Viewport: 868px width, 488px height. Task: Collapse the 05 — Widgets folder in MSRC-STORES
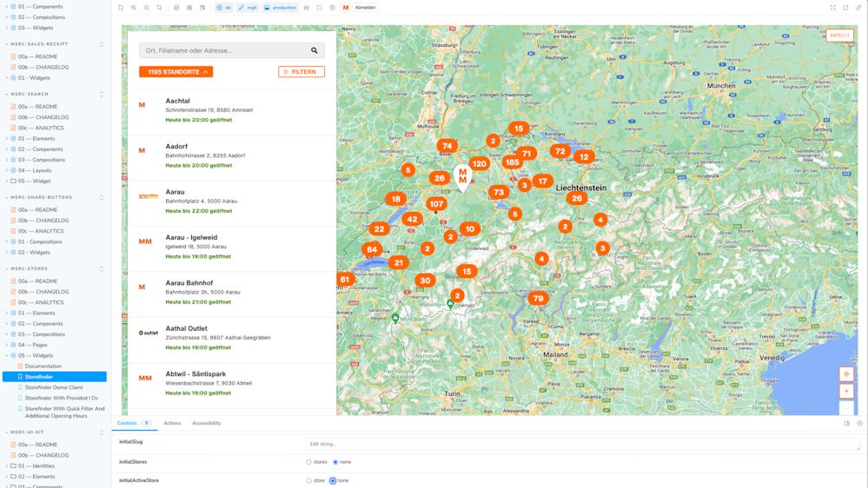(x=36, y=356)
